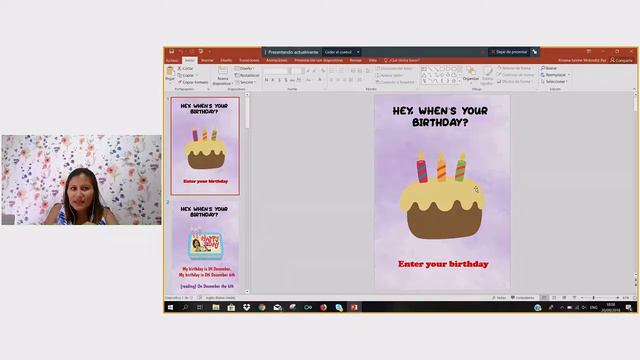This screenshot has width=640, height=360.
Task: Click the taskbar search icon
Action: pos(185,307)
